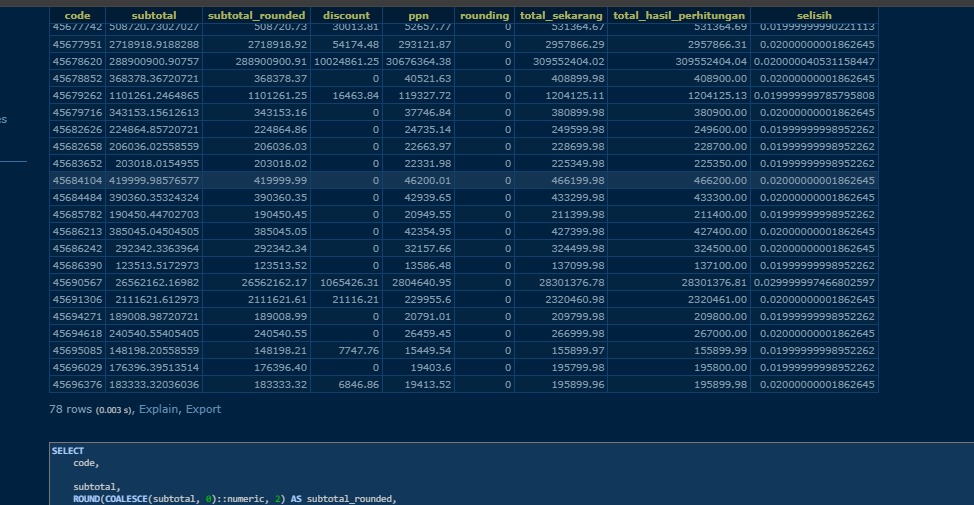Click subtotal_rounded value 176396.40
This screenshot has height=505, width=974.
point(257,367)
